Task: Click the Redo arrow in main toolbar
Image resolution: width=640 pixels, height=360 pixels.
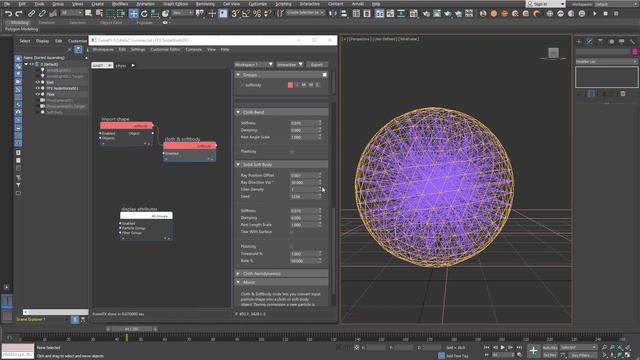Action: pyautogui.click(x=18, y=13)
